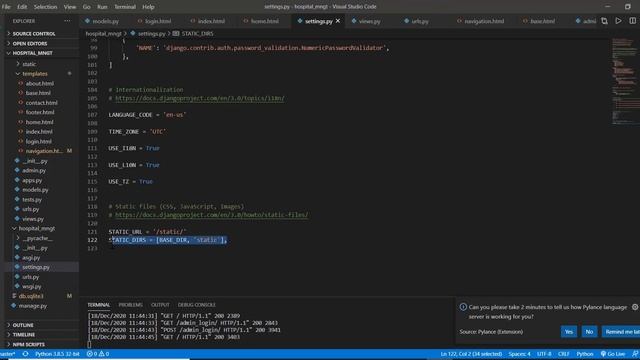Collapse the HOSPITAL_MNGT project section

33,53
